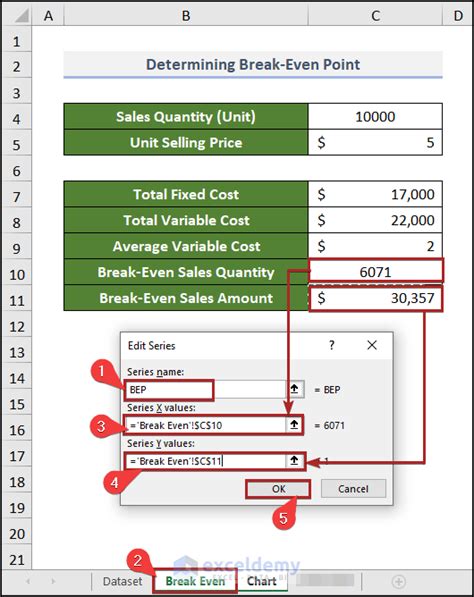This screenshot has height=597, width=474.
Task: Select 'Average Variable Cost' cell
Action: (x=186, y=246)
